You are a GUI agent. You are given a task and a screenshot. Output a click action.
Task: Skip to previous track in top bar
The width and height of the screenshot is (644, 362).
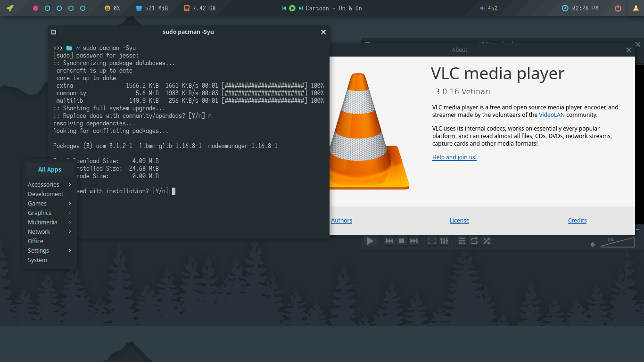[x=284, y=8]
